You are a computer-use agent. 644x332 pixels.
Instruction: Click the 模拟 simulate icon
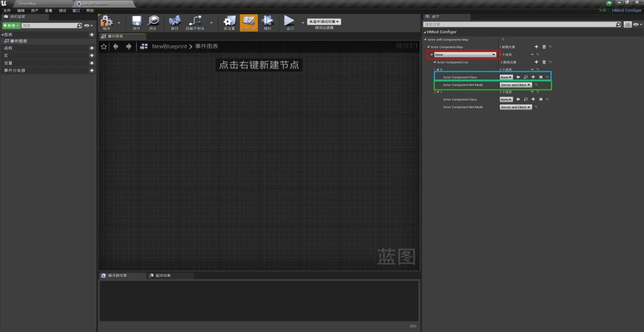pyautogui.click(x=267, y=22)
